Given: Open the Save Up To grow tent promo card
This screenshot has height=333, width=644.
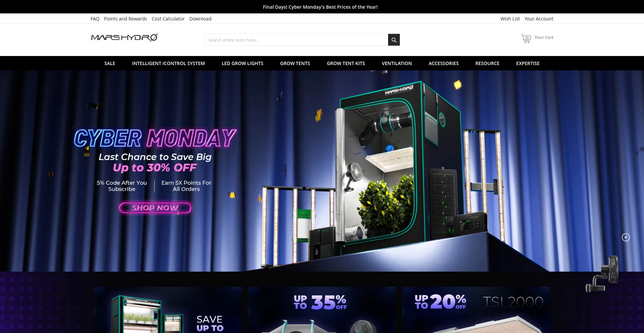Looking at the screenshot, I should pos(168,310).
